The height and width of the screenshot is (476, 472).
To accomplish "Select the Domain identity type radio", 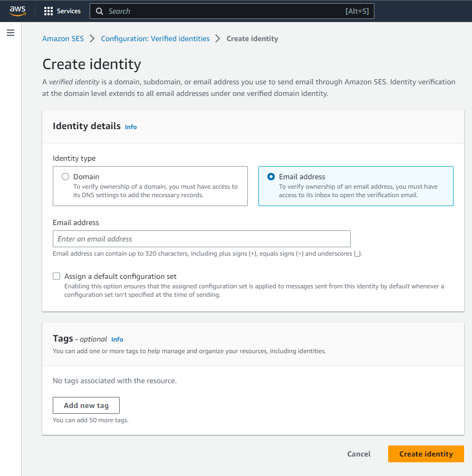I will point(65,177).
